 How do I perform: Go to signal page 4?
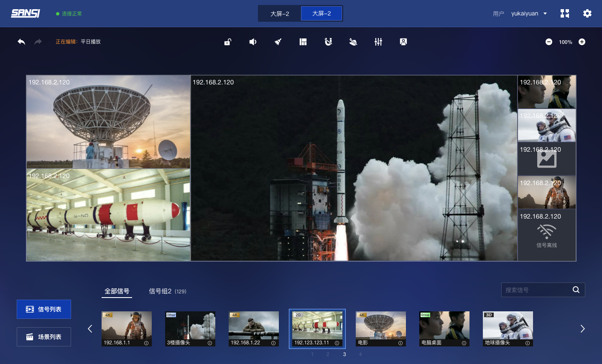[360, 354]
